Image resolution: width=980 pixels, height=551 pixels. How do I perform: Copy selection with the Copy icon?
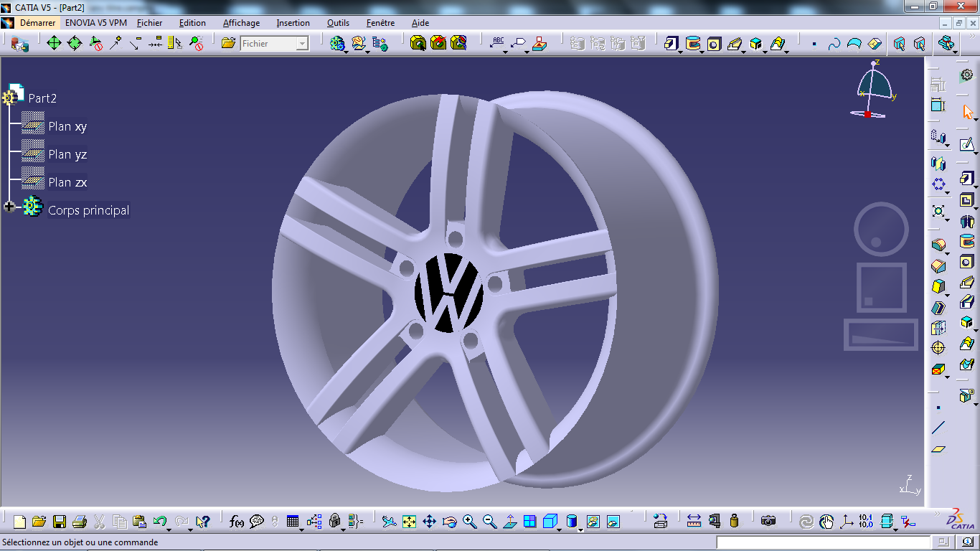[x=120, y=522]
